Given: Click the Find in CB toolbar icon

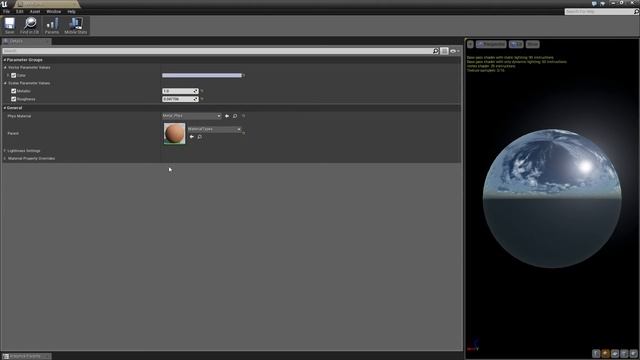Looking at the screenshot, I should (x=29, y=25).
